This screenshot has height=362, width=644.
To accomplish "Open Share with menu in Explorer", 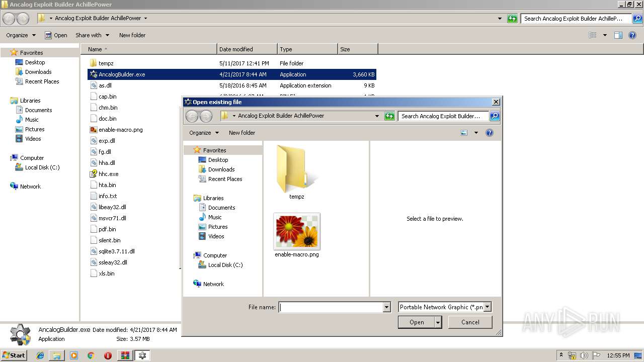I will tap(92, 35).
